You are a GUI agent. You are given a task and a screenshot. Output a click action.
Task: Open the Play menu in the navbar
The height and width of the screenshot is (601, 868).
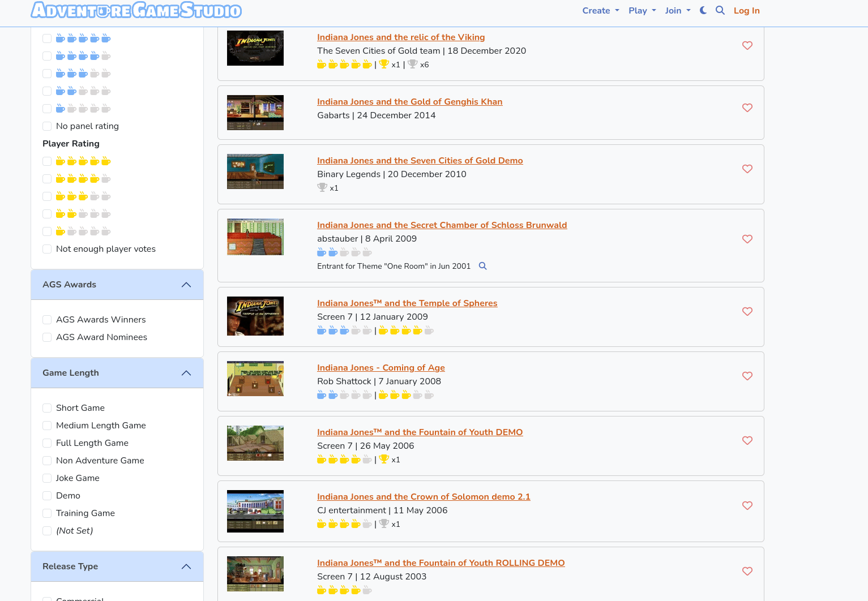point(642,10)
